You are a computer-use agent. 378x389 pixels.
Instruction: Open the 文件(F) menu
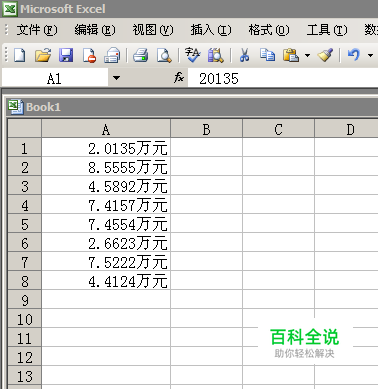point(37,30)
